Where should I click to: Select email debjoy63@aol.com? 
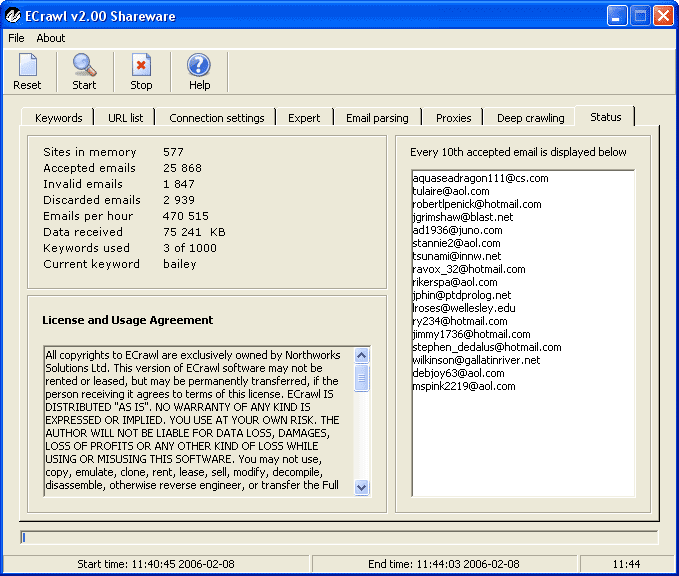(x=458, y=373)
